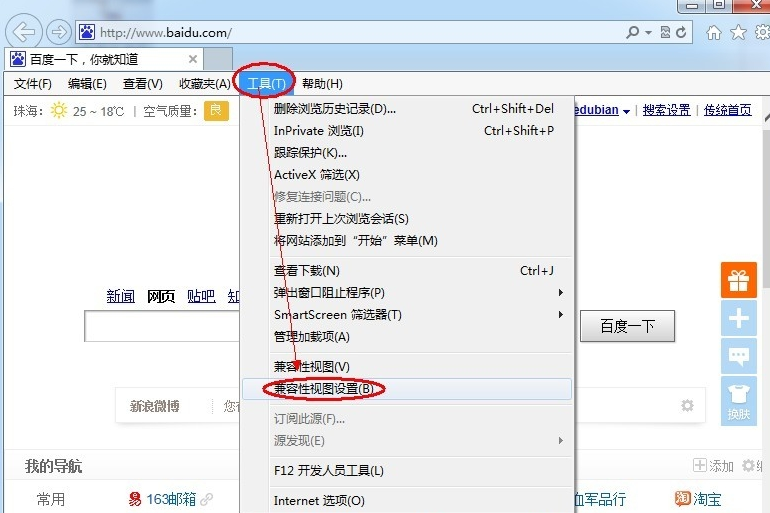
Task: Click the 163邮箱 red logo icon
Action: pyautogui.click(x=135, y=499)
